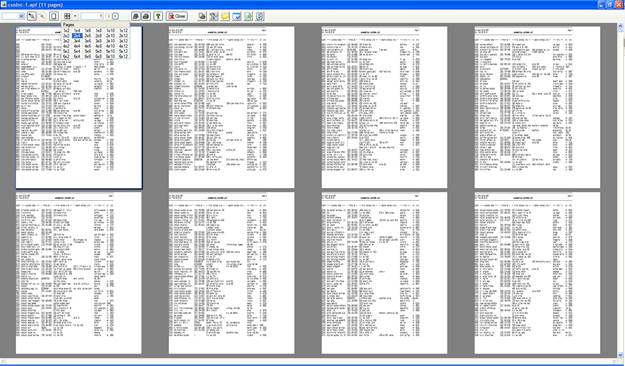Click the single page view icon
This screenshot has width=625, height=366.
(x=54, y=16)
